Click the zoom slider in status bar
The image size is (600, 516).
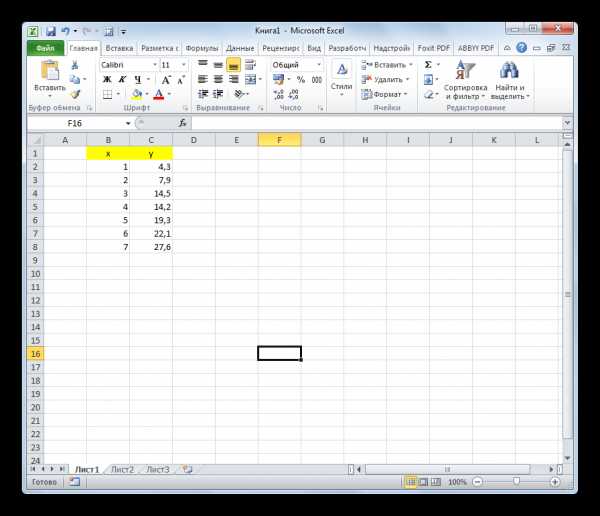pos(516,482)
